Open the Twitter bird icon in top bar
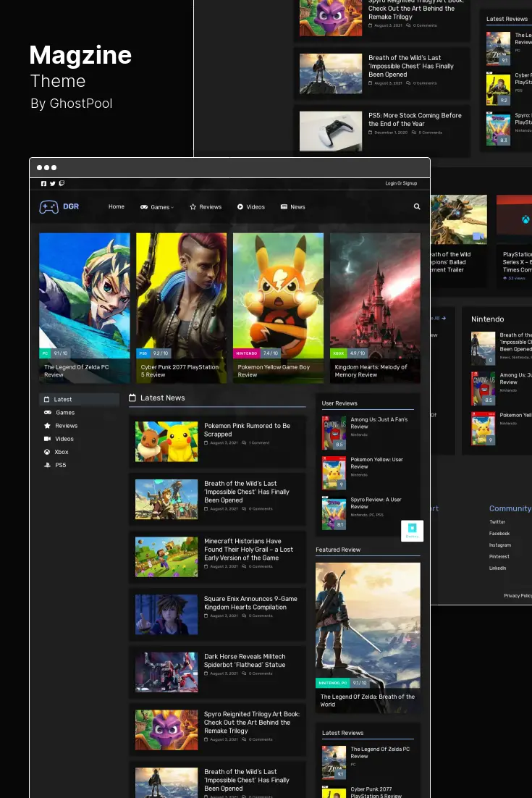532x798 pixels. [x=52, y=184]
